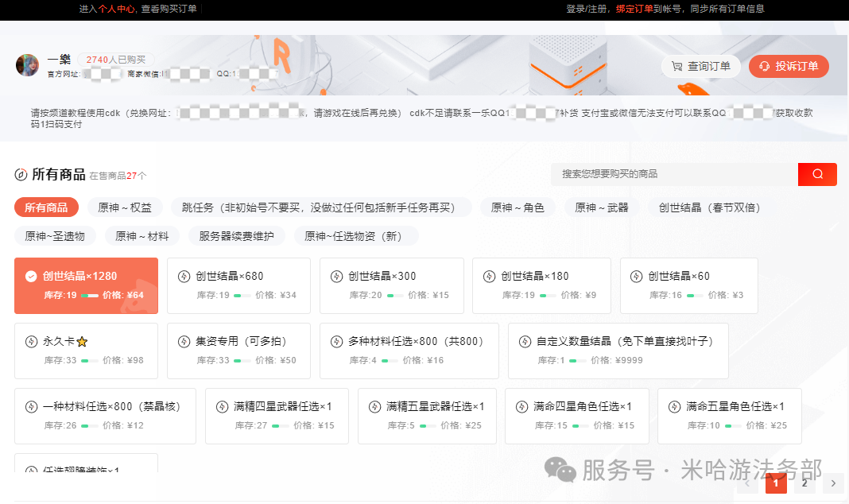Click the lightning icon on 永久卡 card
Viewport: 849px width, 504px height.
29,340
